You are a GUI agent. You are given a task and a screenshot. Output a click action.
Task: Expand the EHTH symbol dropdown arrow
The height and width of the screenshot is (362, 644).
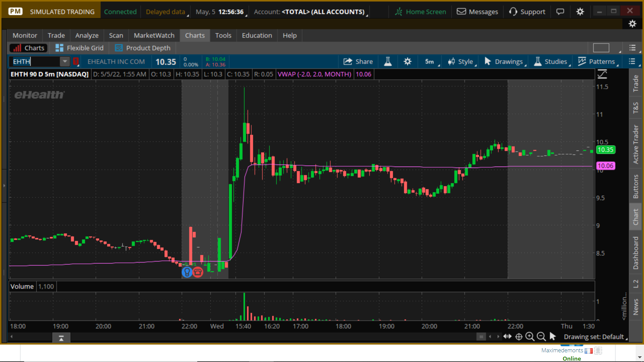pyautogui.click(x=65, y=61)
